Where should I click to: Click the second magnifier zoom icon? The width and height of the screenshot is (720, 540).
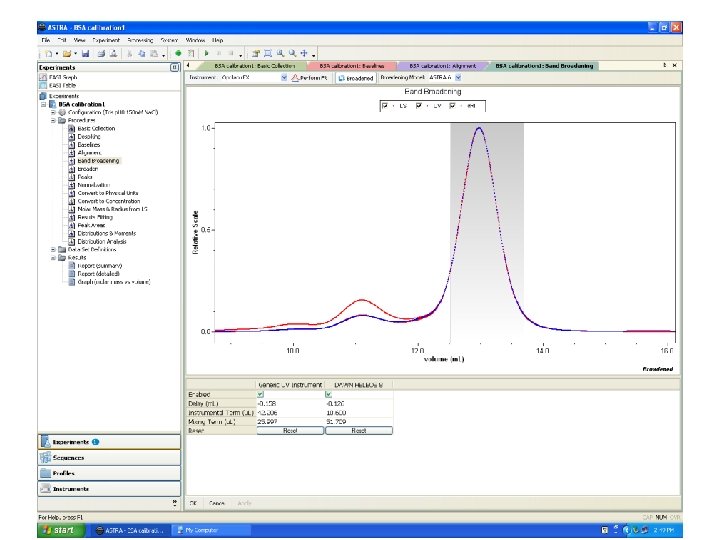tap(292, 53)
